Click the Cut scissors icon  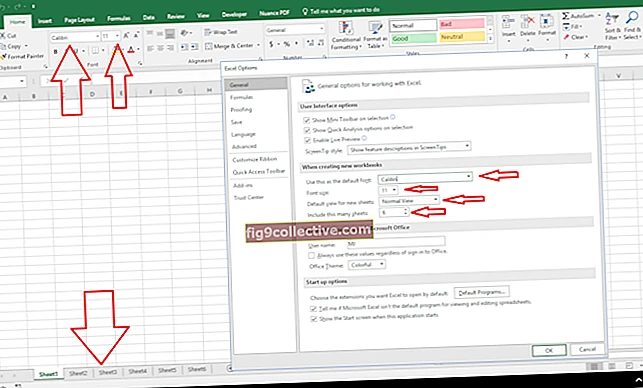3,35
